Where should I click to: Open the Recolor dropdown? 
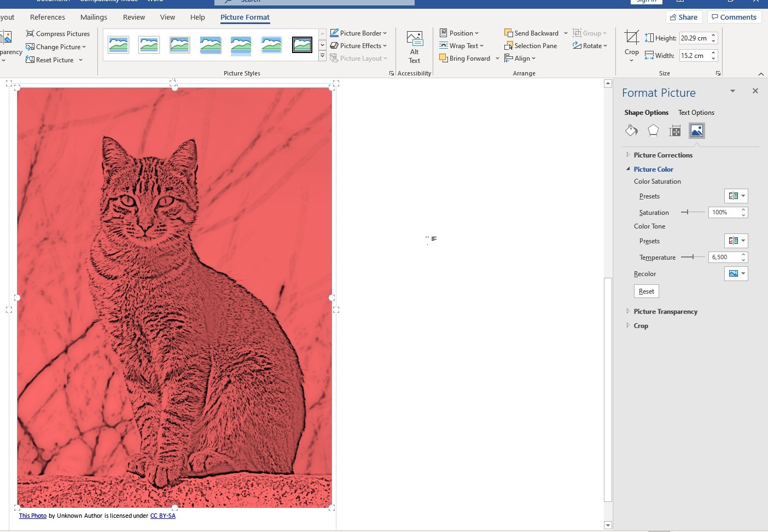click(x=736, y=274)
